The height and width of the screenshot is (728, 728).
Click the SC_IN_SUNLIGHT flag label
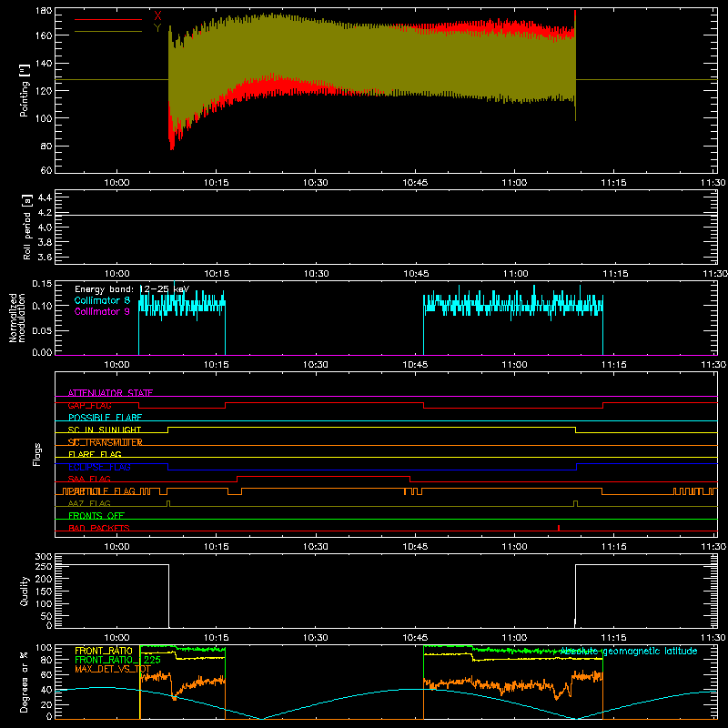click(105, 430)
